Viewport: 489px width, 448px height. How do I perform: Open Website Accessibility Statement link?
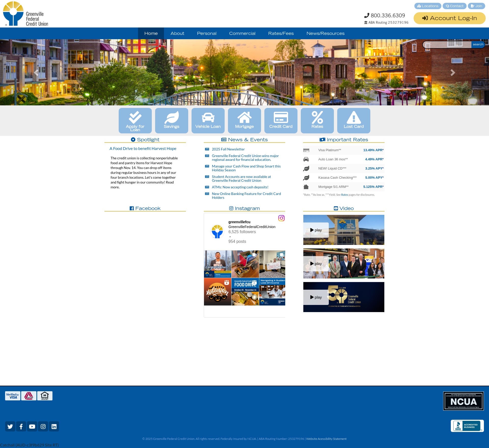(326, 439)
